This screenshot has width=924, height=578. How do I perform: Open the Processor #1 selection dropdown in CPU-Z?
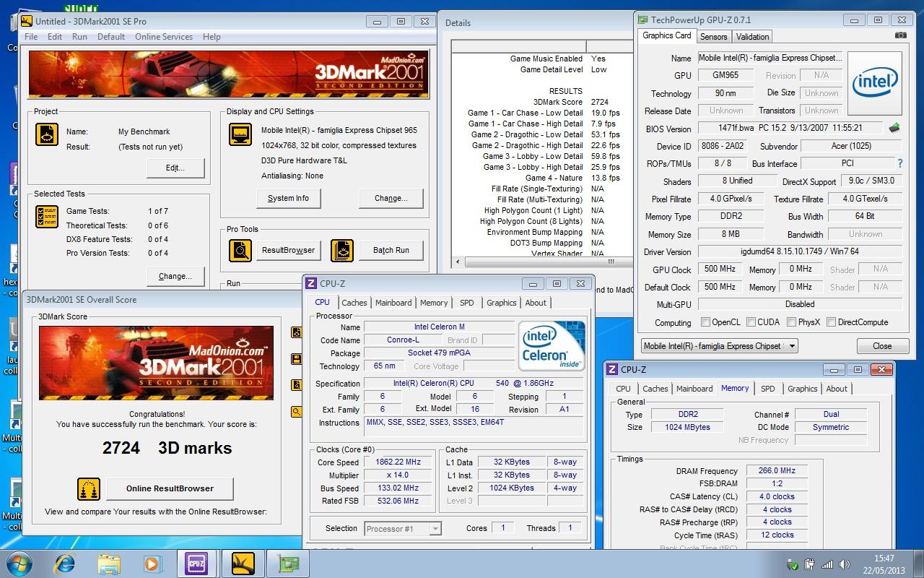[x=403, y=529]
